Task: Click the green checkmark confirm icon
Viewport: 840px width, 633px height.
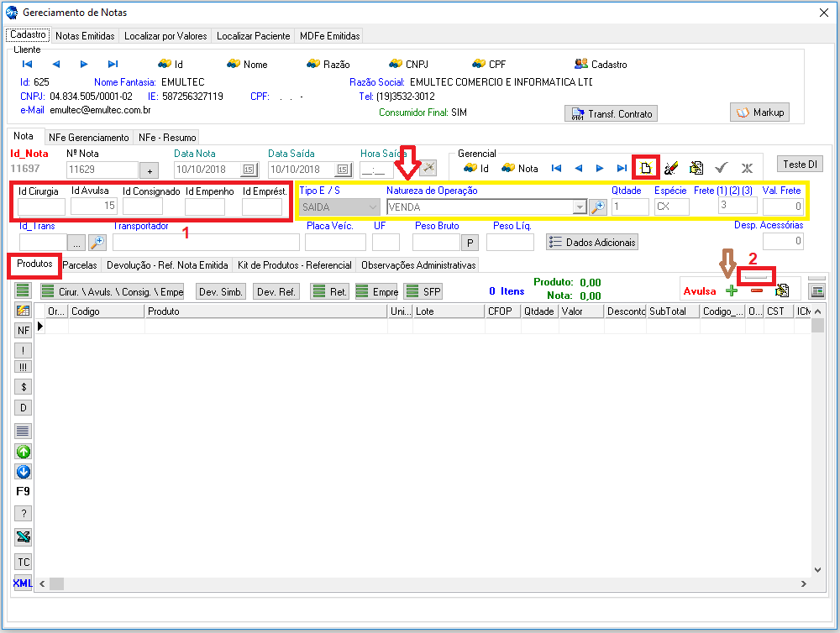Action: point(721,168)
